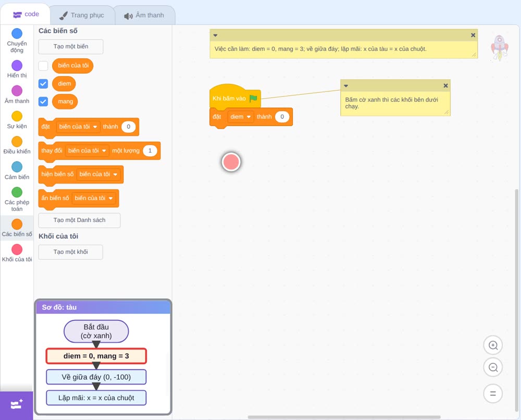
Task: Click the 'diem' variable reporter block
Action: point(64,84)
